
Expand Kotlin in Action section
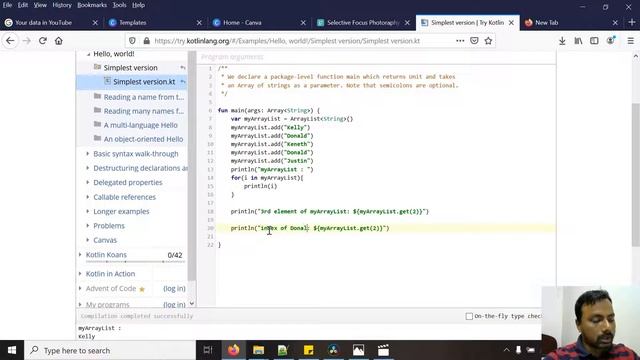(80, 274)
